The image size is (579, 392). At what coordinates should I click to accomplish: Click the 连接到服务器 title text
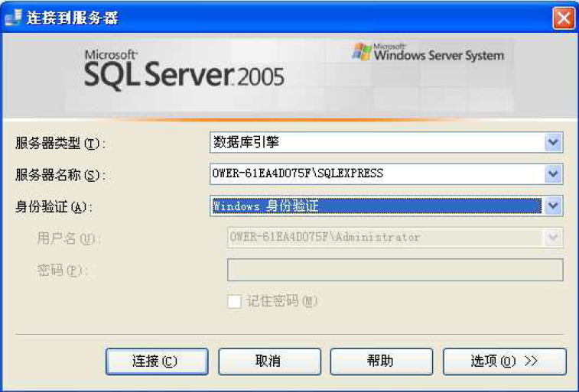point(73,18)
